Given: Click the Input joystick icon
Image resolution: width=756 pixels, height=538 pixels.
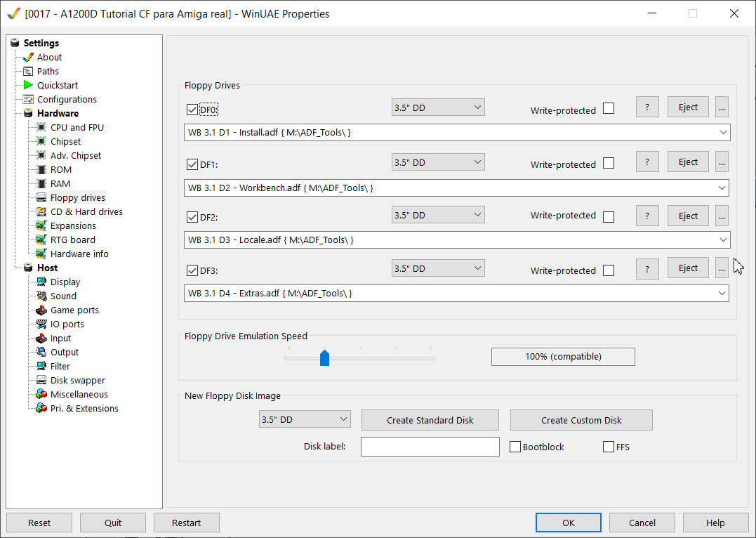Looking at the screenshot, I should click(x=41, y=339).
